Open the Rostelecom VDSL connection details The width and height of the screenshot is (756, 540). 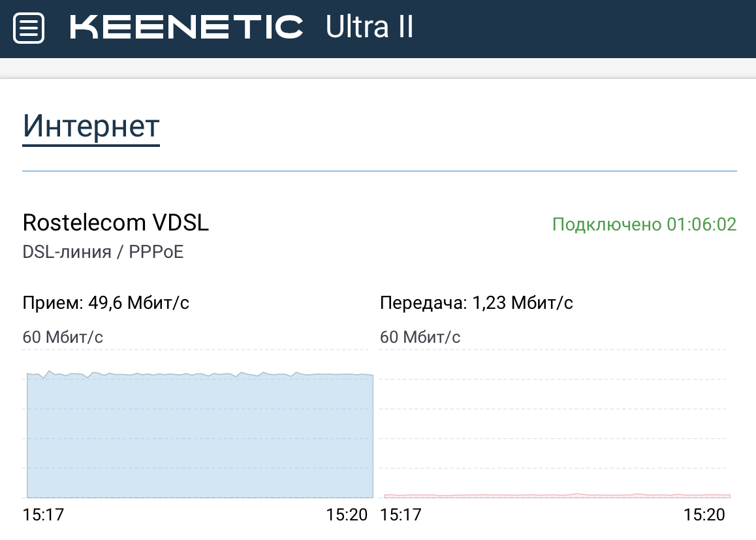(116, 223)
